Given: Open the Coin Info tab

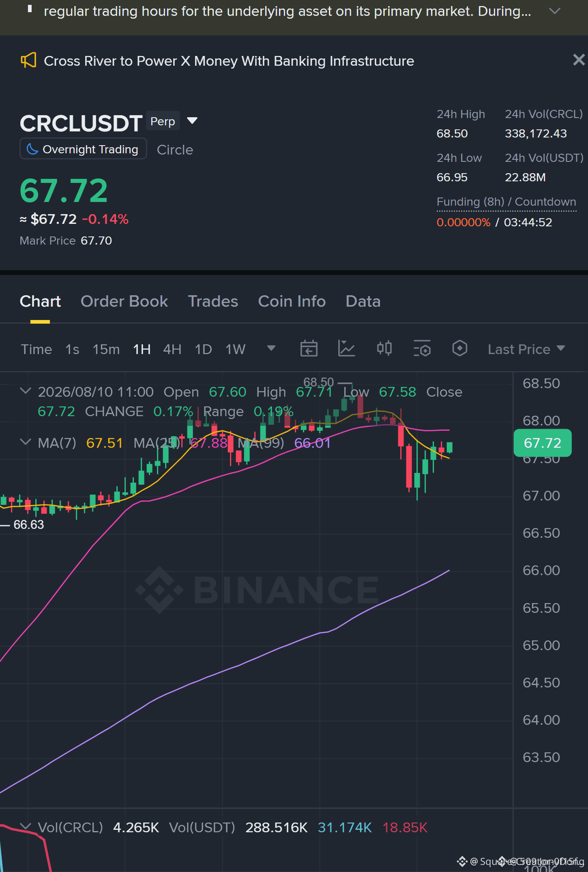Looking at the screenshot, I should (x=292, y=301).
